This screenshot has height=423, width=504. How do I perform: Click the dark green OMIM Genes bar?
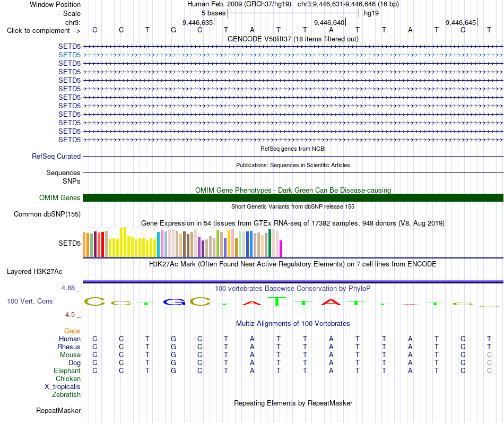pyautogui.click(x=293, y=197)
